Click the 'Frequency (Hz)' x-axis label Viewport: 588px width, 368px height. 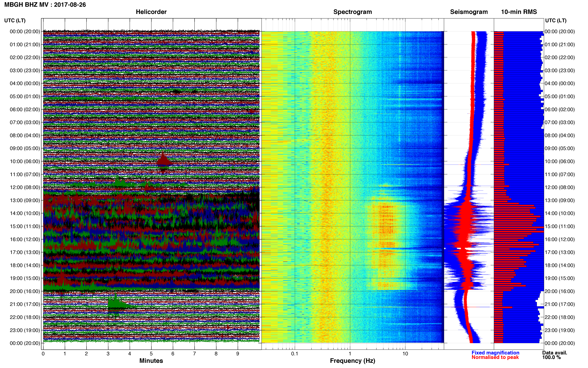pyautogui.click(x=352, y=361)
